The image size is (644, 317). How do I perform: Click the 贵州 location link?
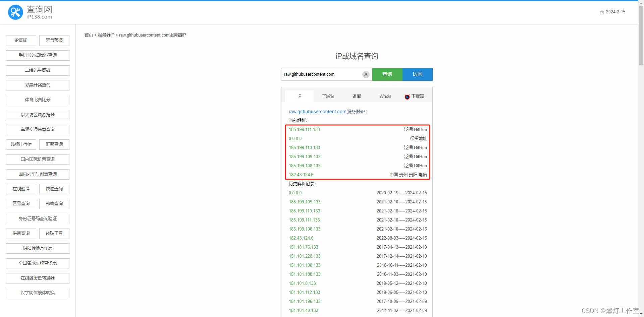coord(404,175)
